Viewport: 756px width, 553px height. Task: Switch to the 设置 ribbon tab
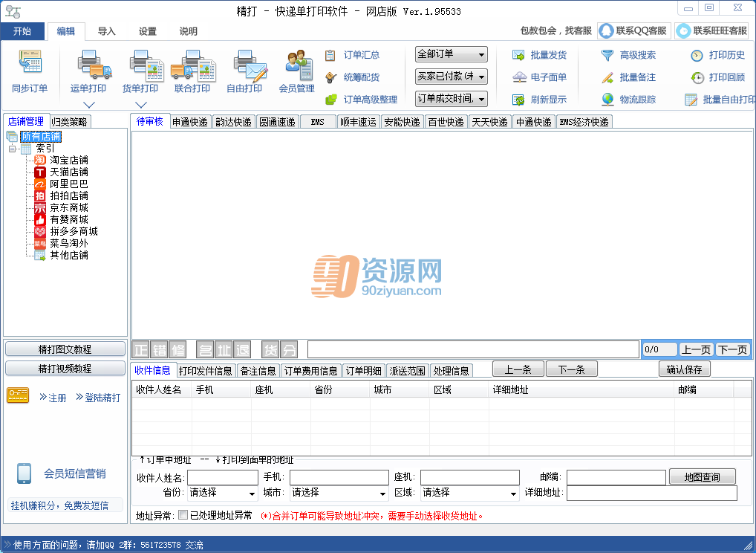[148, 31]
